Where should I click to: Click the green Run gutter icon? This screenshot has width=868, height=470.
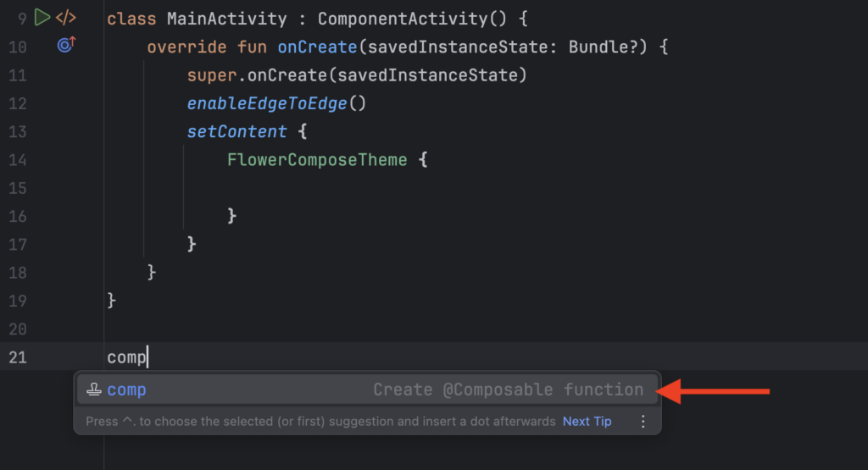[42, 17]
